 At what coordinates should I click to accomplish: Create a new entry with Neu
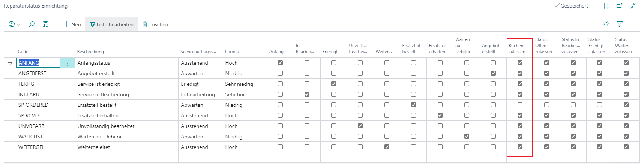(x=72, y=24)
